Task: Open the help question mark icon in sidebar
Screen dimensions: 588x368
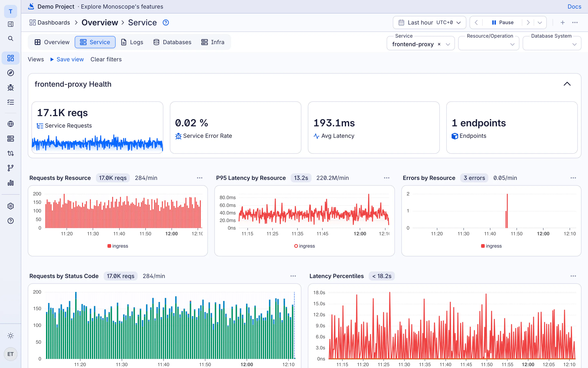Action: point(10,221)
